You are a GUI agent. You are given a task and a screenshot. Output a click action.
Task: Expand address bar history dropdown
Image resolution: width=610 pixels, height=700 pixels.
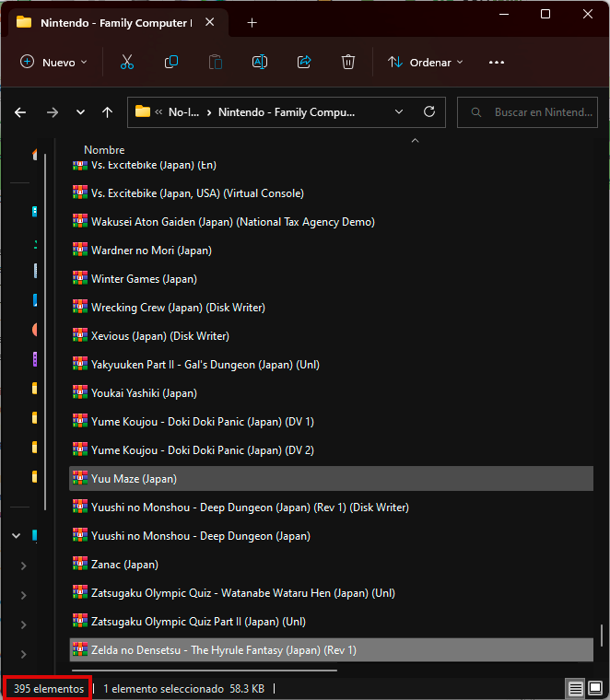point(399,111)
